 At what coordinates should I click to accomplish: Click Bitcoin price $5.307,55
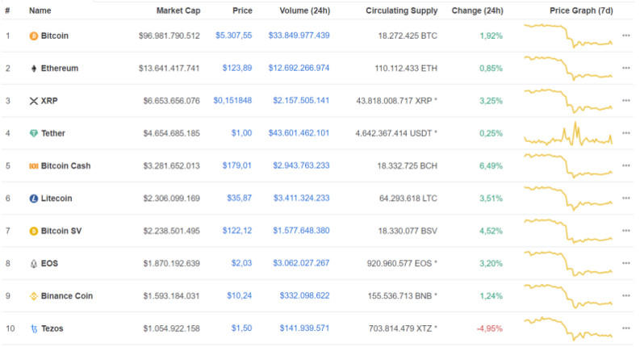(234, 36)
